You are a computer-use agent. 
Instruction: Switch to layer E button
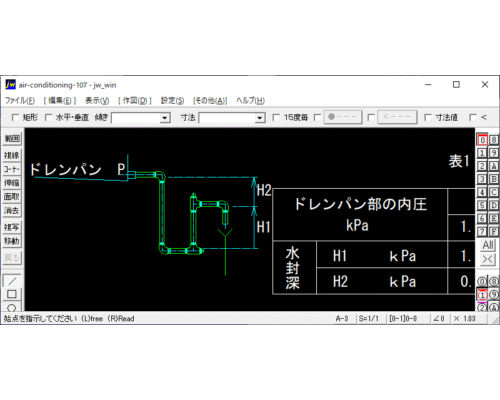tap(494, 218)
